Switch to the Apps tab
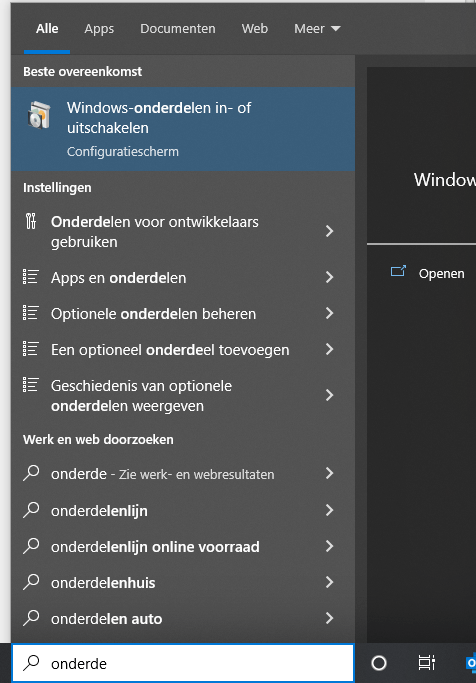The image size is (476, 683). [x=99, y=29]
